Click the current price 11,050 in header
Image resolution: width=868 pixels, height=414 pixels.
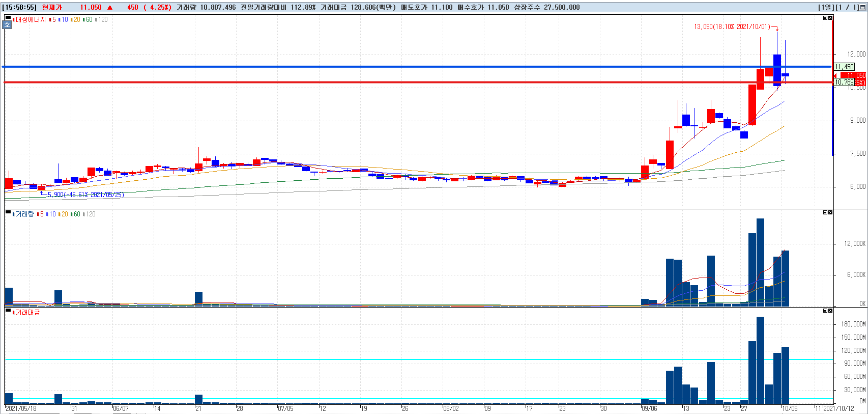click(91, 8)
